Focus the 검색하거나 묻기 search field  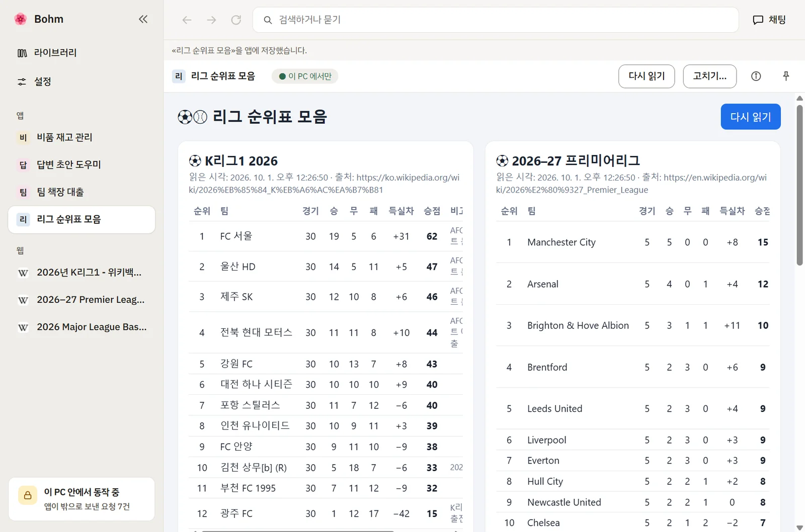[x=496, y=20]
